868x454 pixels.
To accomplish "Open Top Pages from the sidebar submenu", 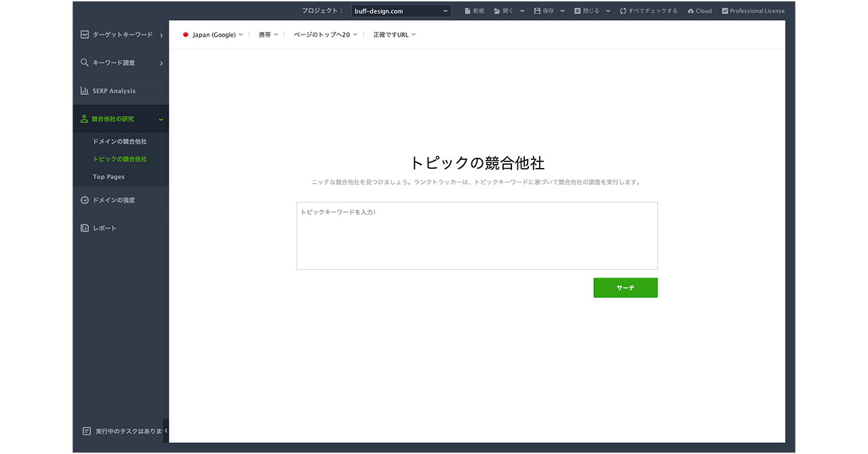I will (x=108, y=177).
